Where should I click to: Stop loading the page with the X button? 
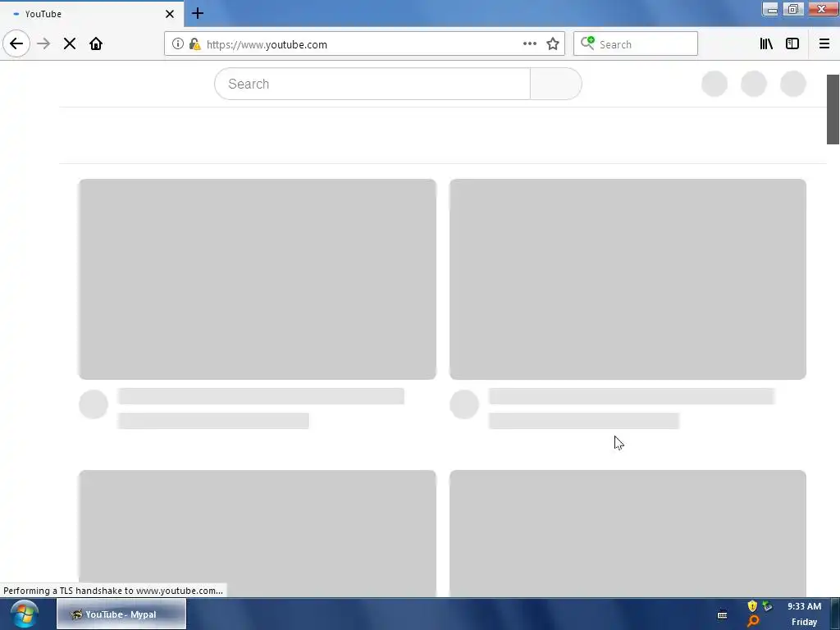70,44
